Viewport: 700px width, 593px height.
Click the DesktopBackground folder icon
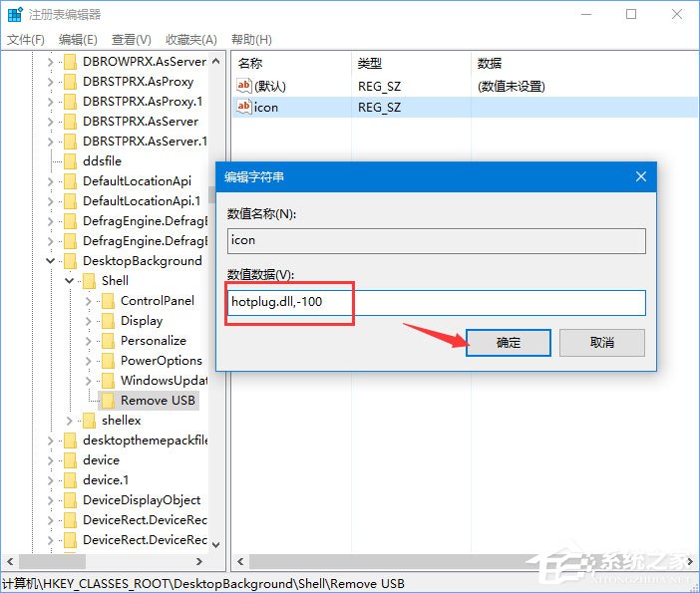[x=70, y=261]
